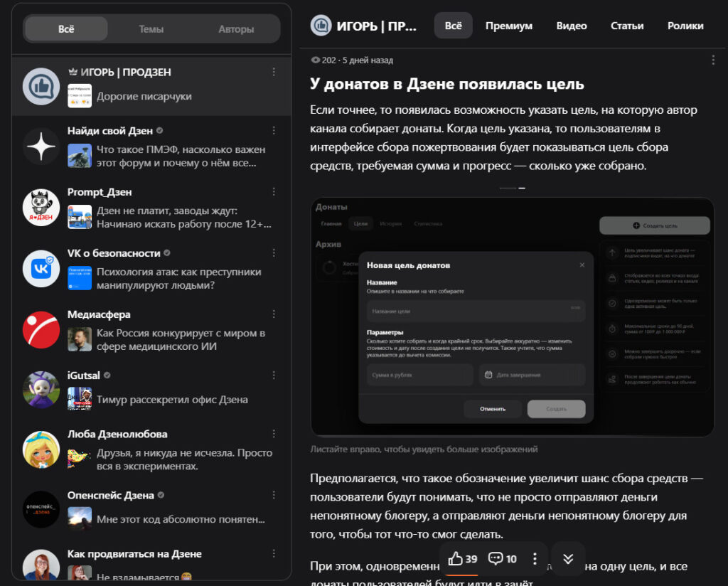The height and width of the screenshot is (586, 728).
Task: Like the article with thumbs-up icon
Action: [x=456, y=558]
